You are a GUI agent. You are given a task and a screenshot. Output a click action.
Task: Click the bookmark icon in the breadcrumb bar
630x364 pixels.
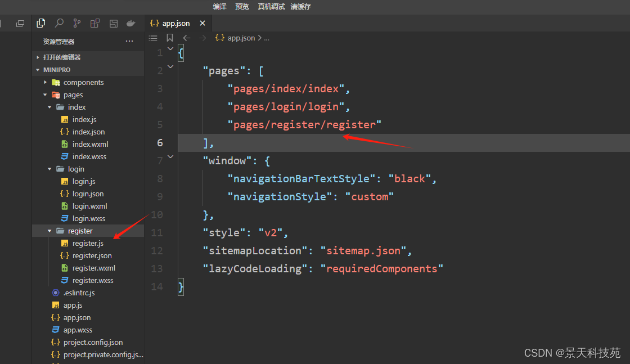click(169, 38)
